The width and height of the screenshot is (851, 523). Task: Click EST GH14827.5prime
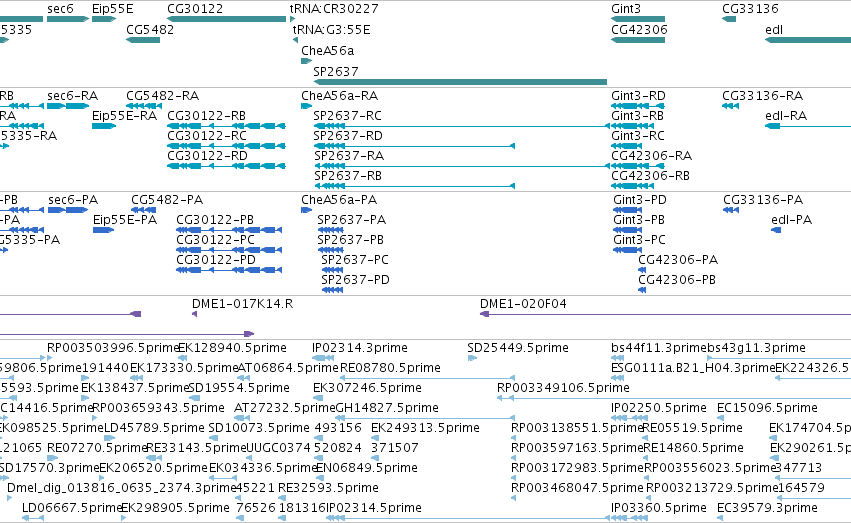coord(424,418)
